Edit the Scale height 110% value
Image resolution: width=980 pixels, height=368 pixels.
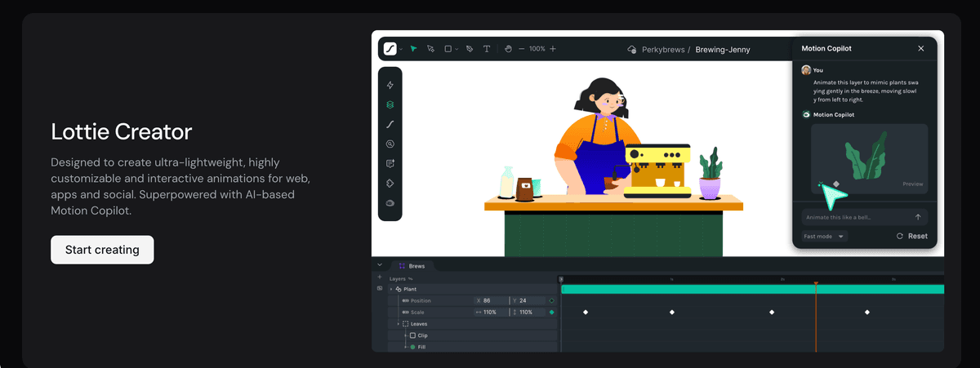tap(528, 313)
